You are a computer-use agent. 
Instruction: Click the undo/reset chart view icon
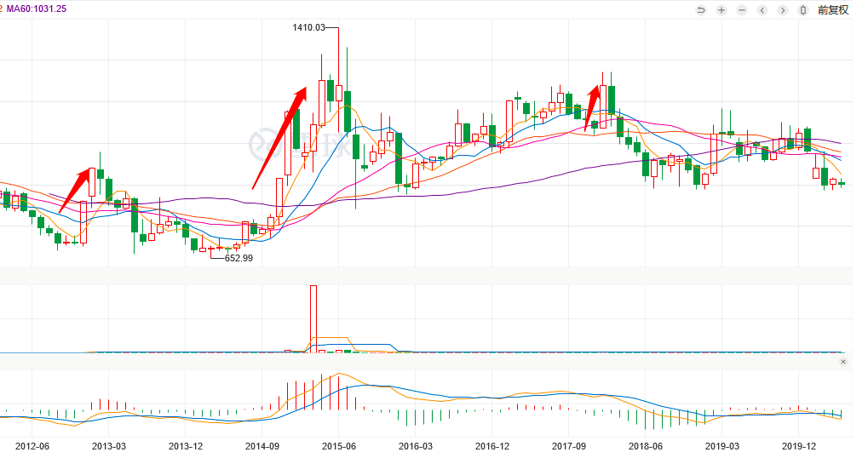point(701,10)
